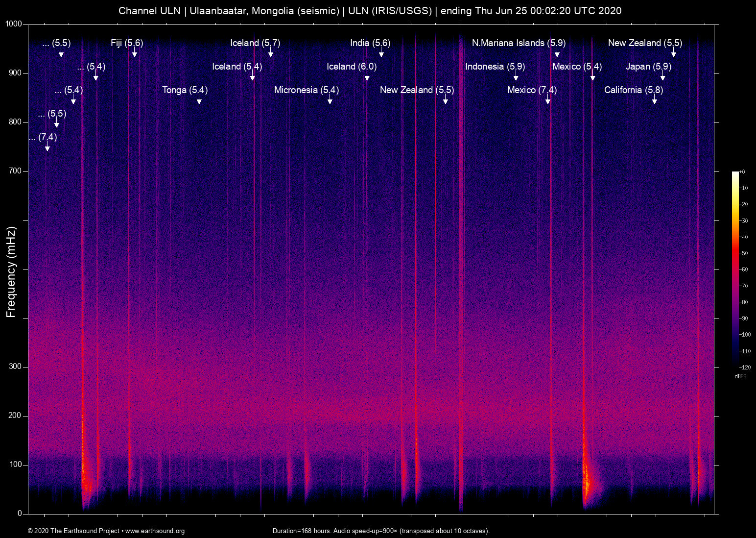Select the 300 mHz axis tick label

[15, 366]
